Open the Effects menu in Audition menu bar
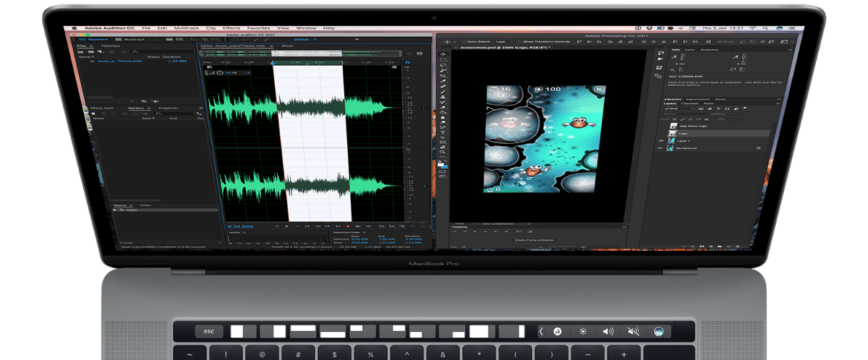The height and width of the screenshot is (360, 868). [231, 27]
